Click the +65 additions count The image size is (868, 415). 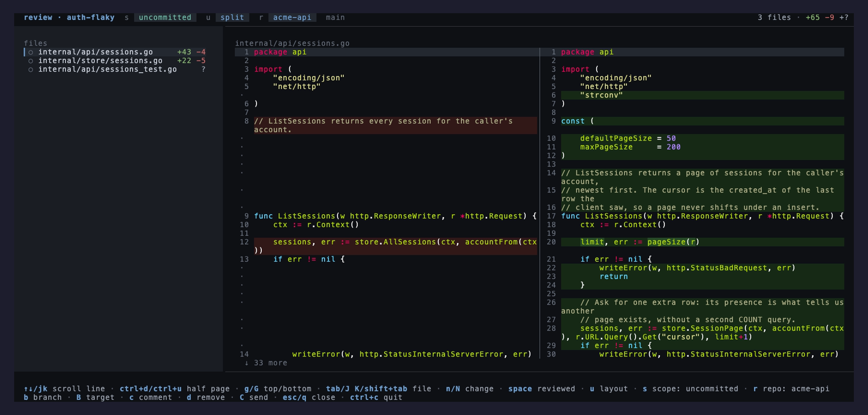[812, 17]
